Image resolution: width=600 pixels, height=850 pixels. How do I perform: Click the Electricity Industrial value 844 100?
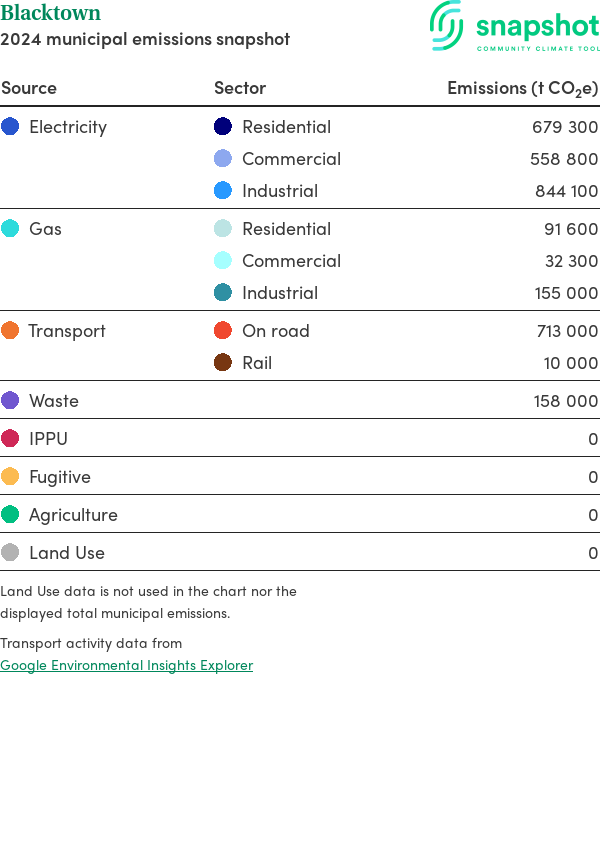point(566,191)
